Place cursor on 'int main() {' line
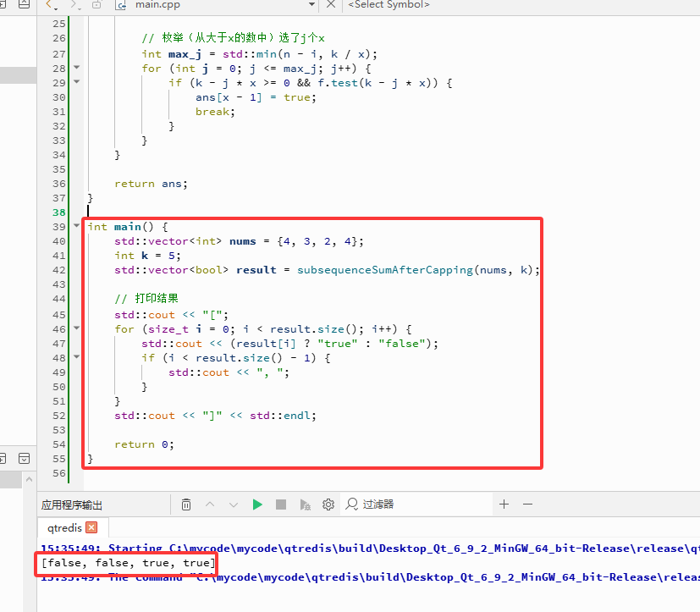 click(128, 227)
